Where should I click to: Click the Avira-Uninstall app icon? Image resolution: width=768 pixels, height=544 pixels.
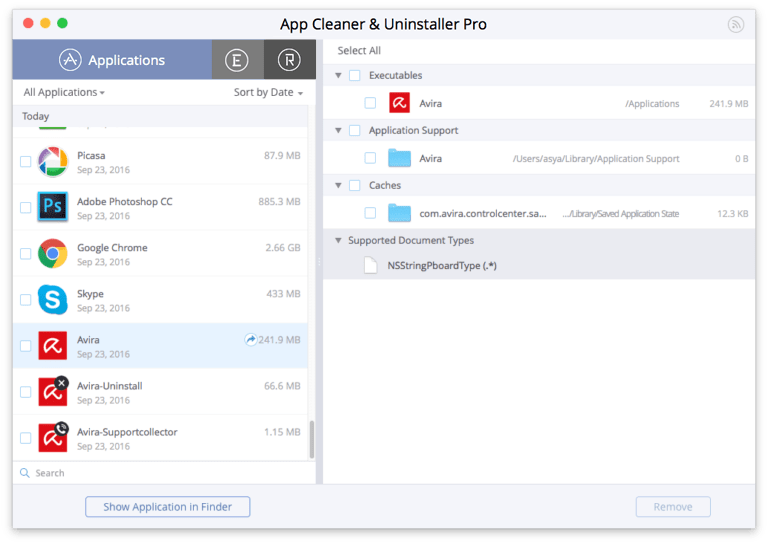click(53, 391)
